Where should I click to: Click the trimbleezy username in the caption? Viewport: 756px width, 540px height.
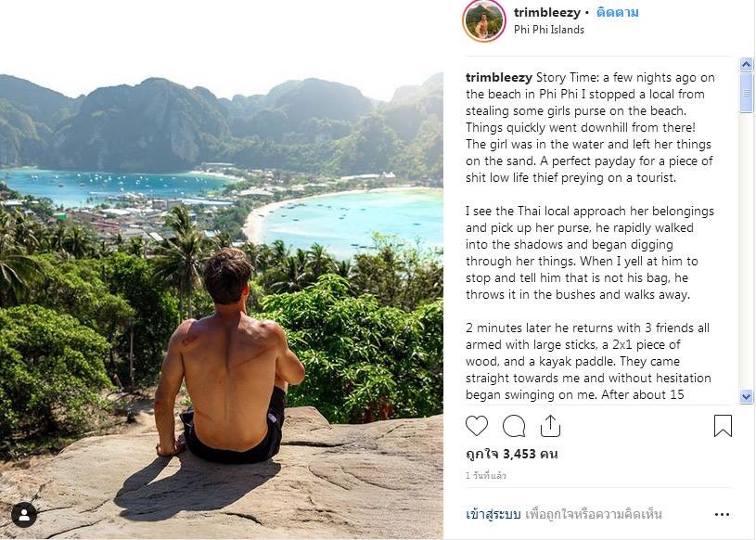click(x=498, y=77)
